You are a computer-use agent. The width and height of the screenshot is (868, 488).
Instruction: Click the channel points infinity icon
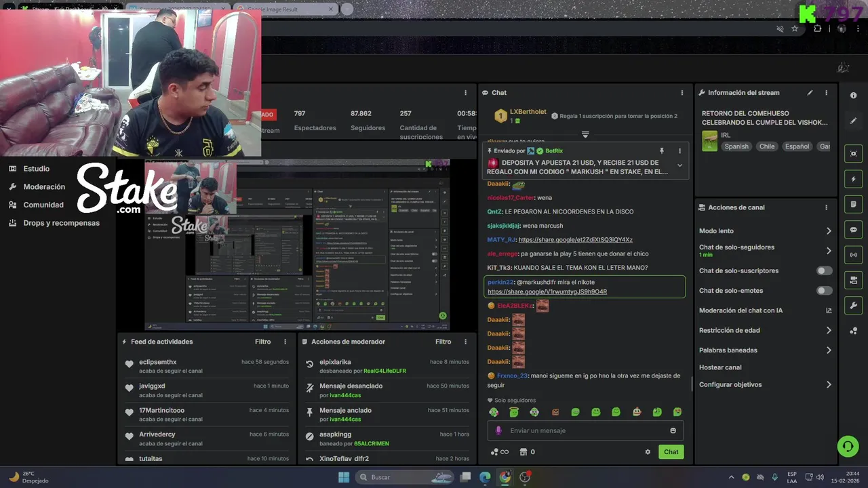[499, 452]
